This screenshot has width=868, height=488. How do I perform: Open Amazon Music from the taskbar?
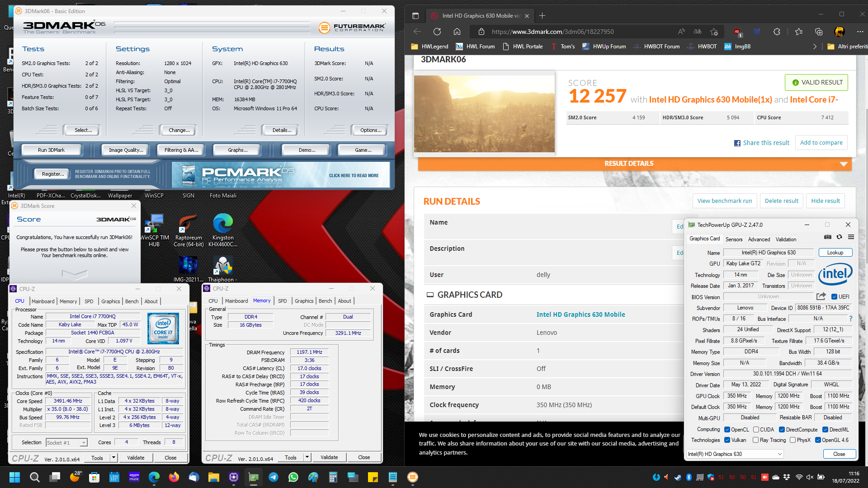[x=134, y=477]
